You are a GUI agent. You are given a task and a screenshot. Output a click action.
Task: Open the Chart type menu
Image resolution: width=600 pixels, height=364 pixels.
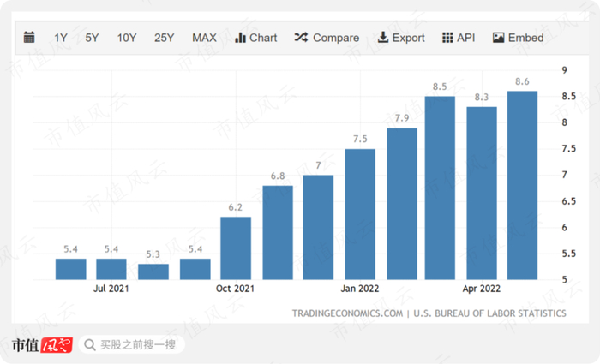(256, 38)
